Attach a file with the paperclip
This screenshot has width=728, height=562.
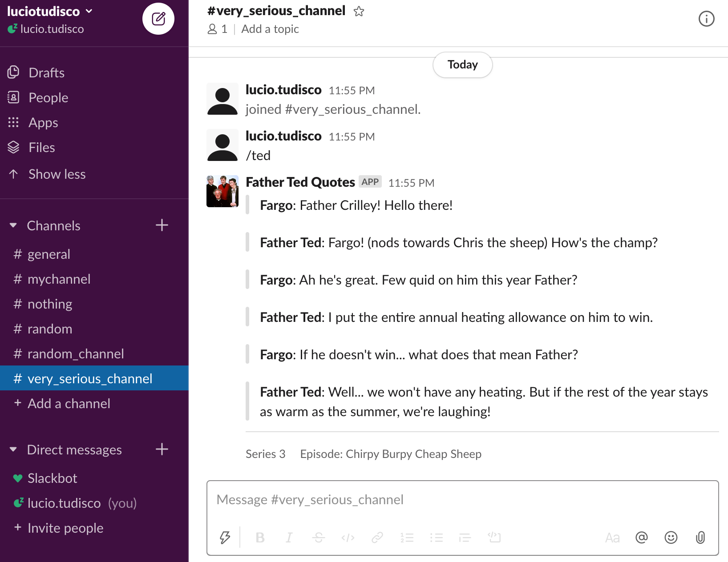click(x=700, y=538)
